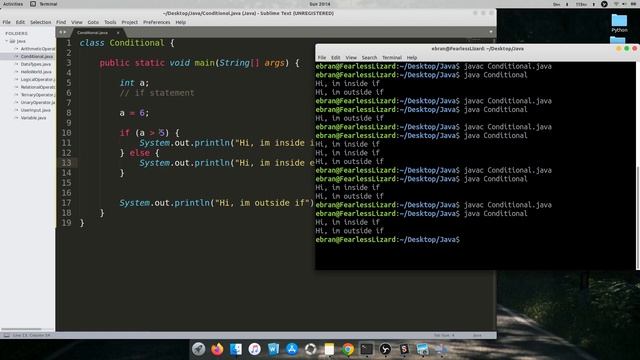
Task: Click the Activities button in top bar
Action: pyautogui.click(x=13, y=4)
